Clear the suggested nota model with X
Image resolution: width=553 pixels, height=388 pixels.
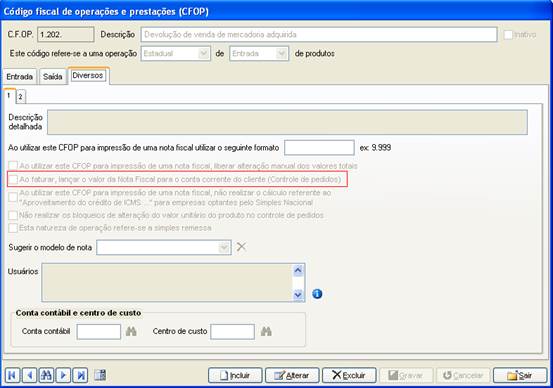241,247
